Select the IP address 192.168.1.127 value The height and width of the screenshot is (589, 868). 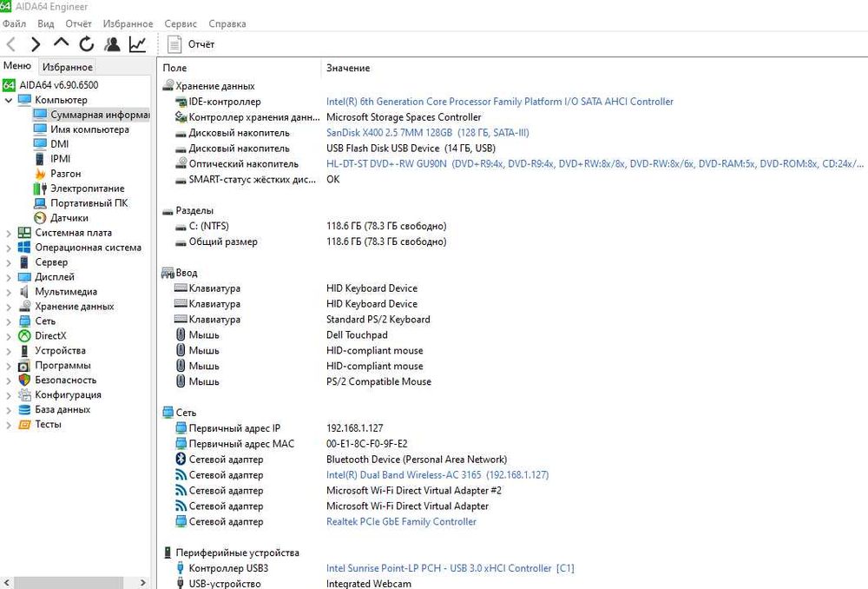point(355,427)
